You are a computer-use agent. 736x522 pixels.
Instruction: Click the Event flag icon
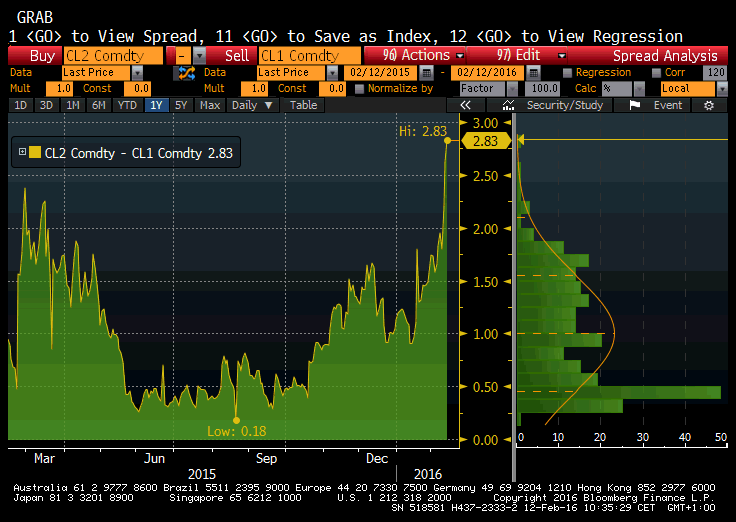click(635, 105)
